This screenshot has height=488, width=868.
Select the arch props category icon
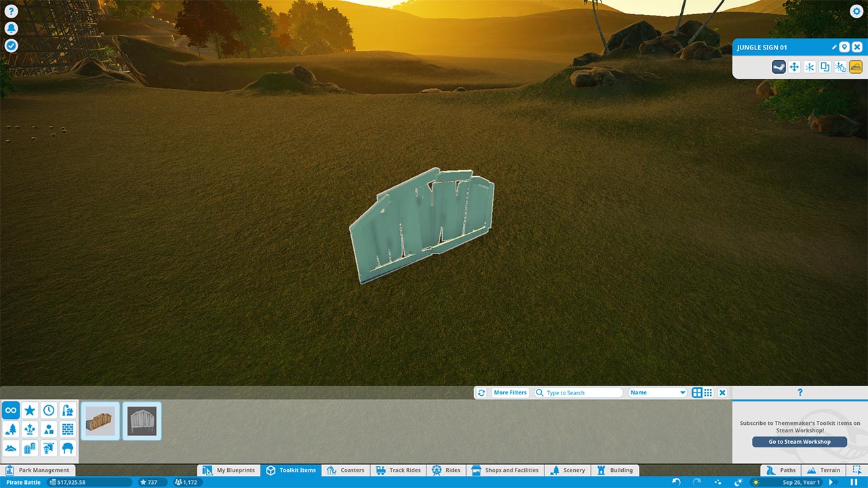(68, 448)
